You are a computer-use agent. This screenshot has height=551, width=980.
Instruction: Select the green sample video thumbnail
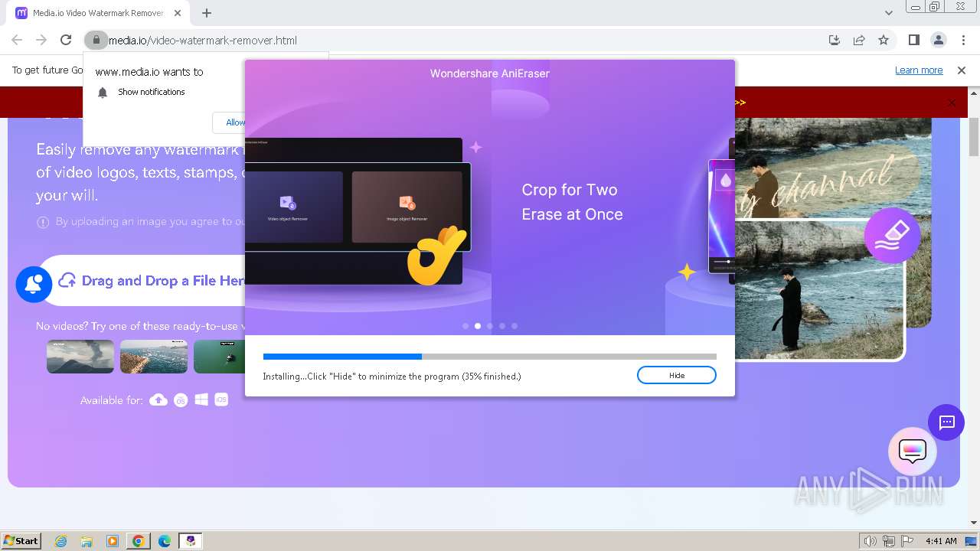219,357
